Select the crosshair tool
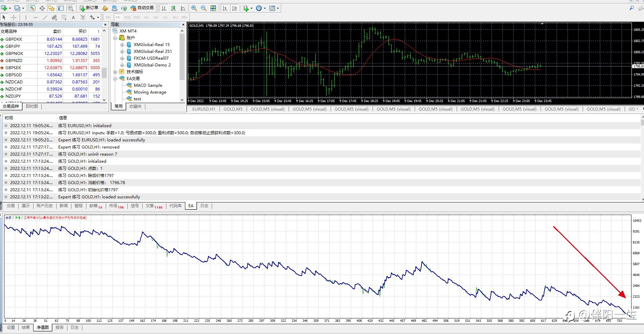 coord(14,17)
